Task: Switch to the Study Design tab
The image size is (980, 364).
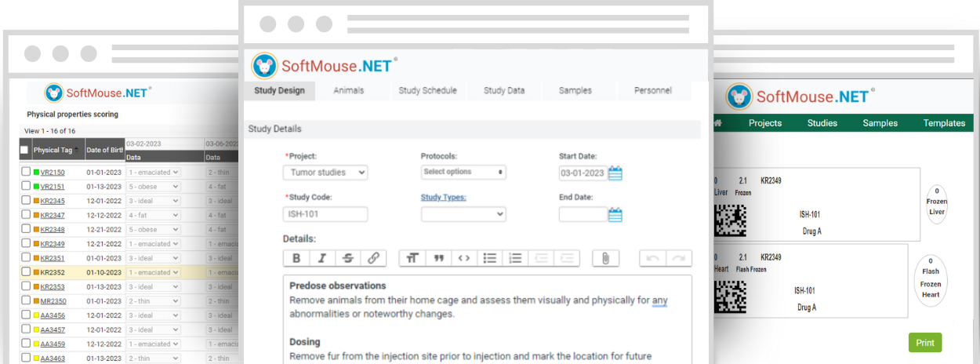Action: [279, 90]
